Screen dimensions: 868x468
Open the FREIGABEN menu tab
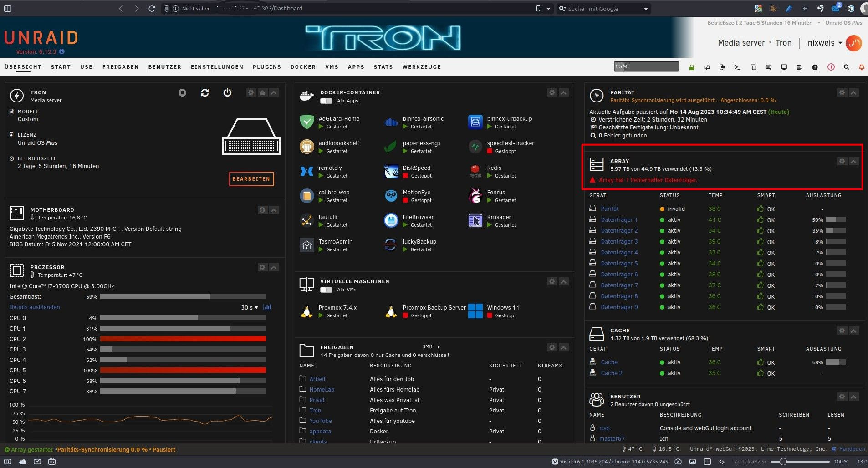120,67
